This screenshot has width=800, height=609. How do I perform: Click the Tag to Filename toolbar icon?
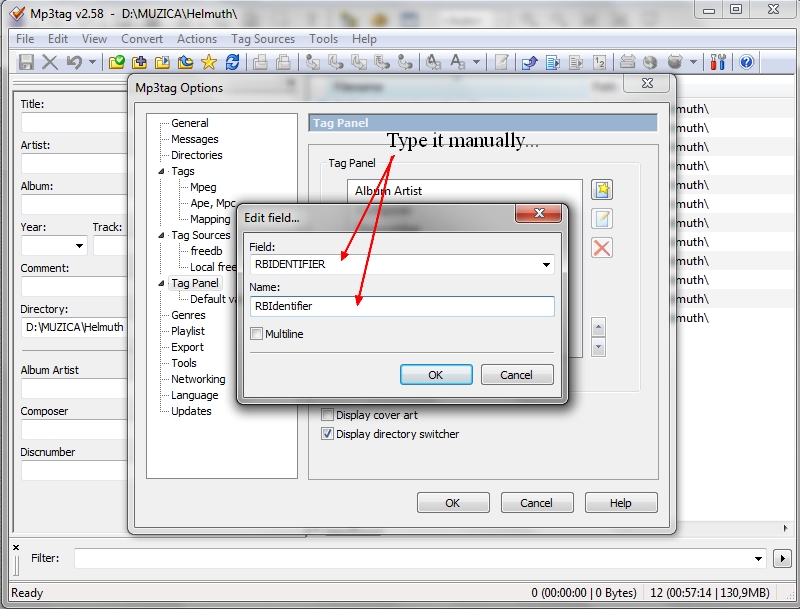click(x=312, y=62)
